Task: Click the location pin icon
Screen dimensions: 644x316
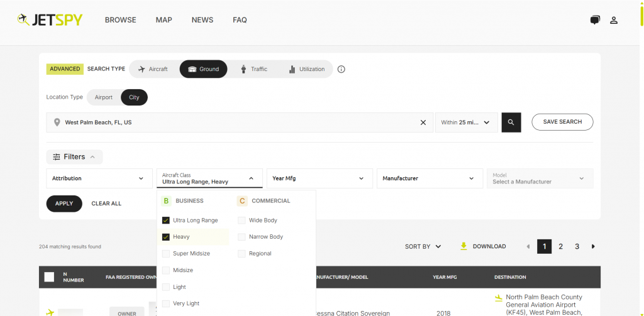Action: (x=57, y=123)
